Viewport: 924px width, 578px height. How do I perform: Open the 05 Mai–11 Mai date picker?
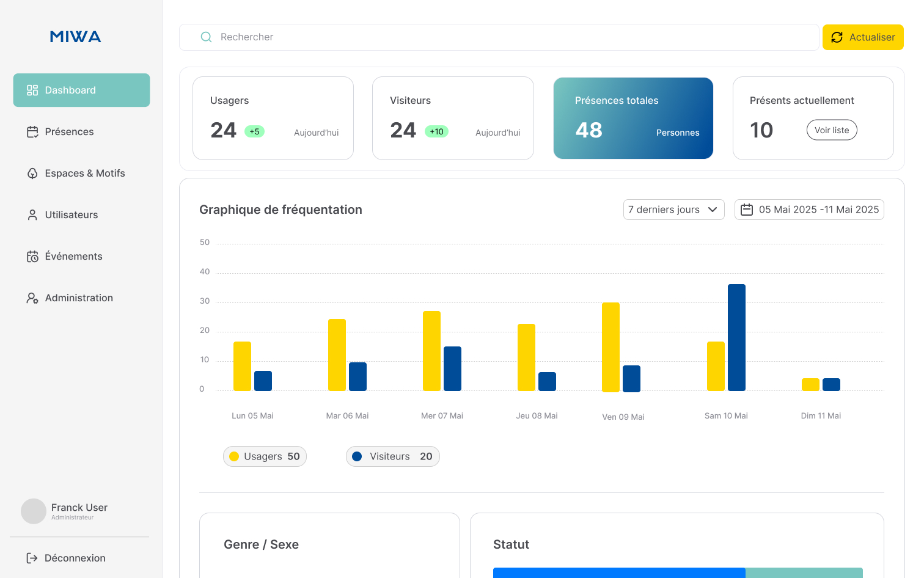[809, 210]
